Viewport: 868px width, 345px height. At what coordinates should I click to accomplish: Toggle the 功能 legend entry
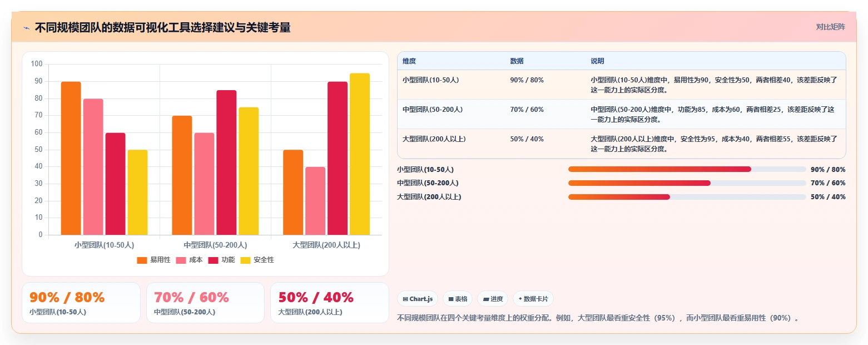221,260
